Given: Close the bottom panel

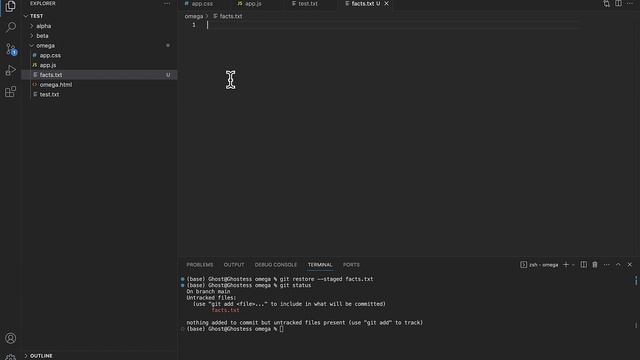Looking at the screenshot, I should tap(630, 264).
